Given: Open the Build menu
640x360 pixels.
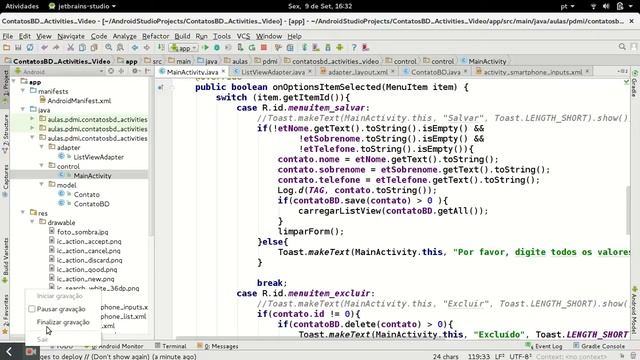Looking at the screenshot, I should (182, 36).
